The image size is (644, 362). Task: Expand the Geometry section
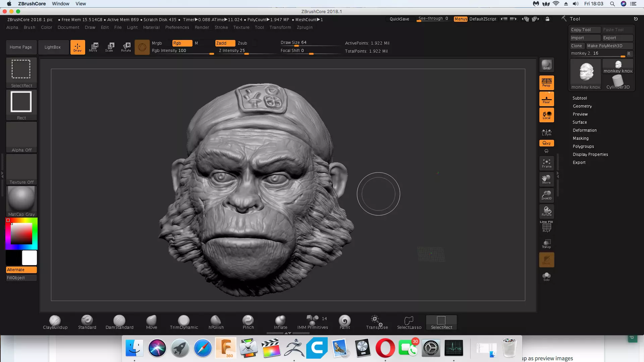pyautogui.click(x=582, y=106)
